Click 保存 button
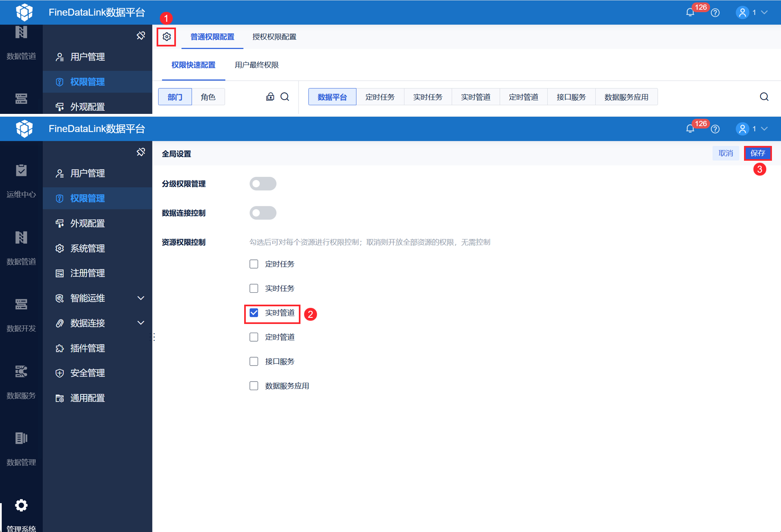The height and width of the screenshot is (532, 781). [x=758, y=153]
